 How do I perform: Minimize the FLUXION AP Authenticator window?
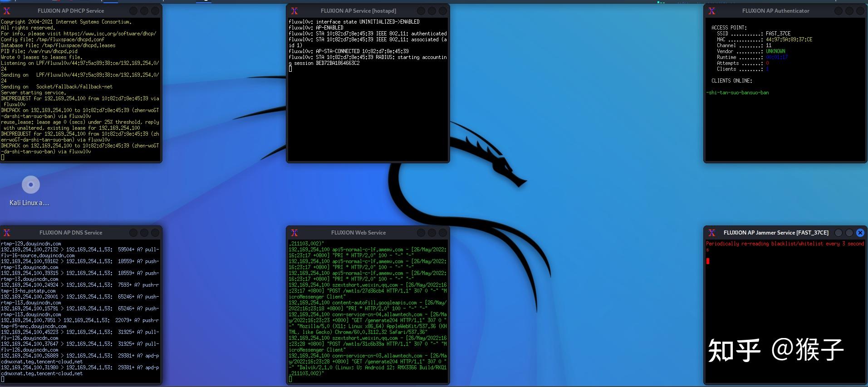[x=839, y=11]
